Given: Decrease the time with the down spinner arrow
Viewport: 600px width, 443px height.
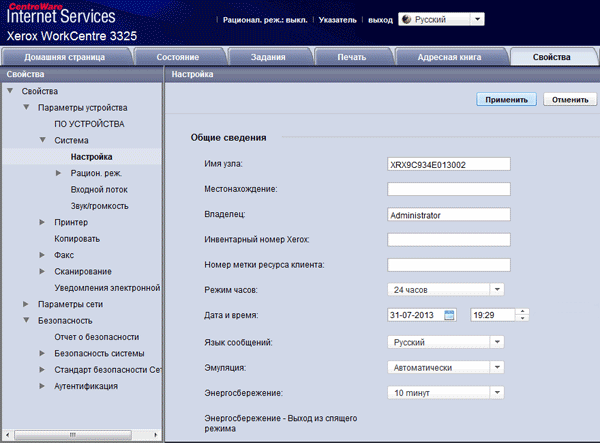Looking at the screenshot, I should pyautogui.click(x=522, y=318).
